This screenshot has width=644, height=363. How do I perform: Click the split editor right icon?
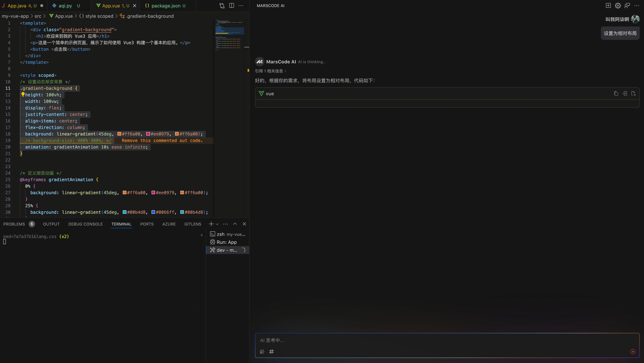(231, 5)
